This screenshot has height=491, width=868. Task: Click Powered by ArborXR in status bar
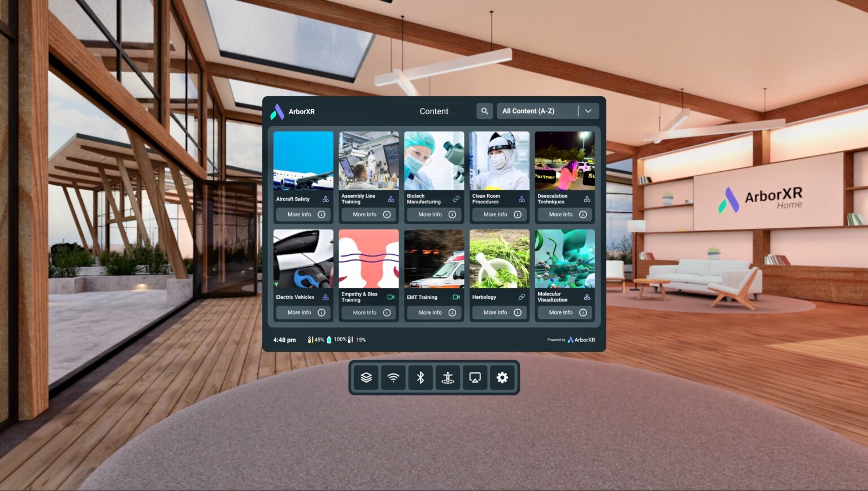coord(571,340)
